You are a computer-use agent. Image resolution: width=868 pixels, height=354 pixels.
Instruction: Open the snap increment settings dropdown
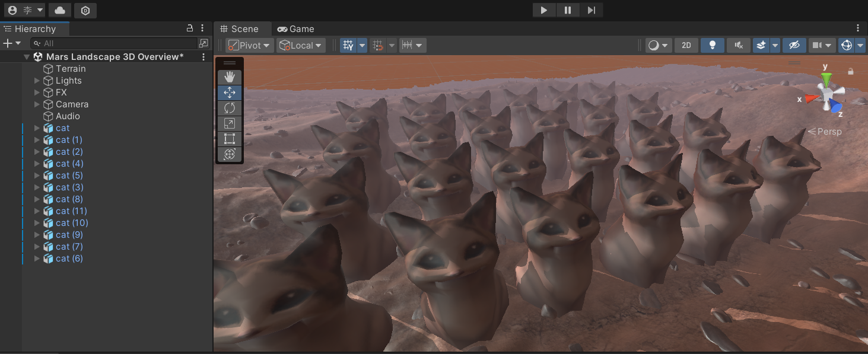coord(412,45)
